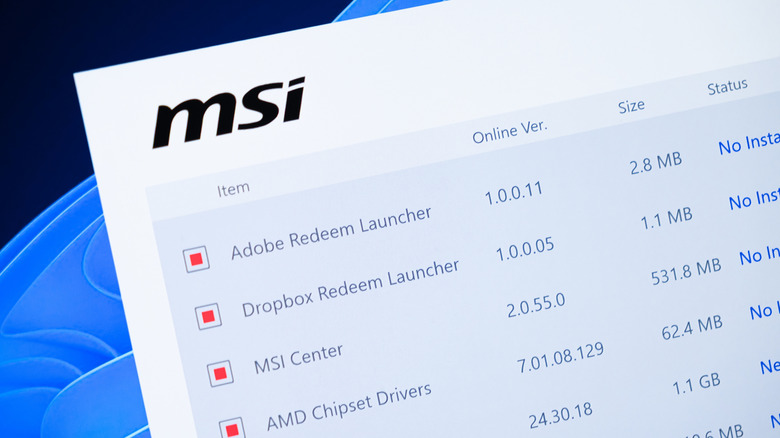Image resolution: width=780 pixels, height=438 pixels.
Task: Click status link in Dropbox Redeem Launcher row
Action: tap(754, 200)
